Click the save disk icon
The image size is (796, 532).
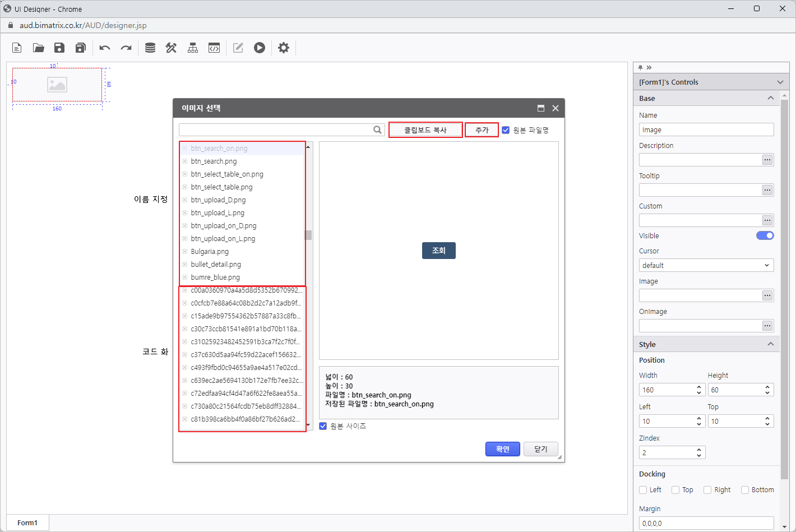tap(59, 48)
